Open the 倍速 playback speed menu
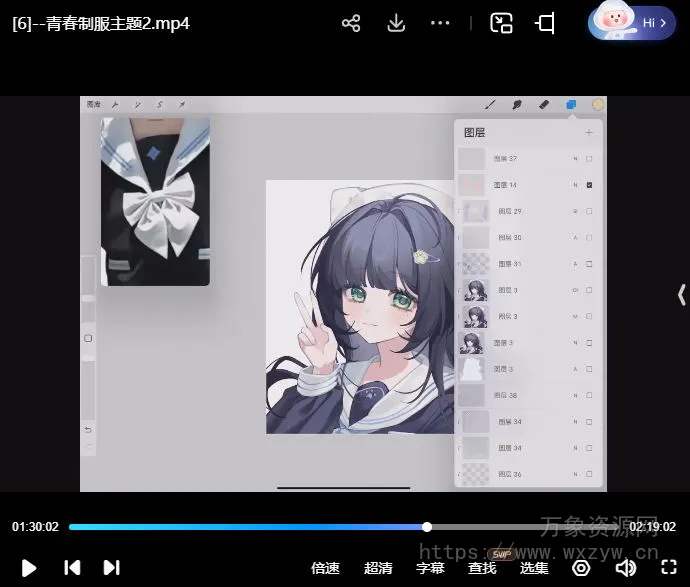This screenshot has height=587, width=690. [325, 568]
